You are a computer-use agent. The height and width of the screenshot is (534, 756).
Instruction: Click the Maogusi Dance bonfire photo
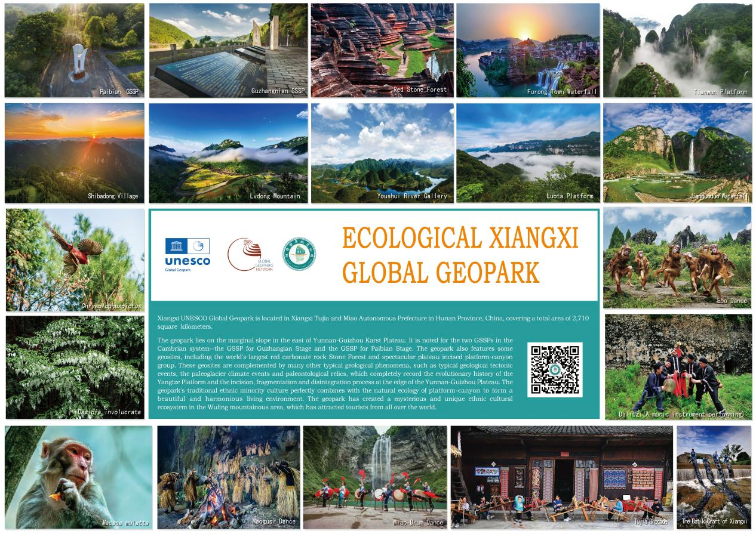pyautogui.click(x=227, y=477)
